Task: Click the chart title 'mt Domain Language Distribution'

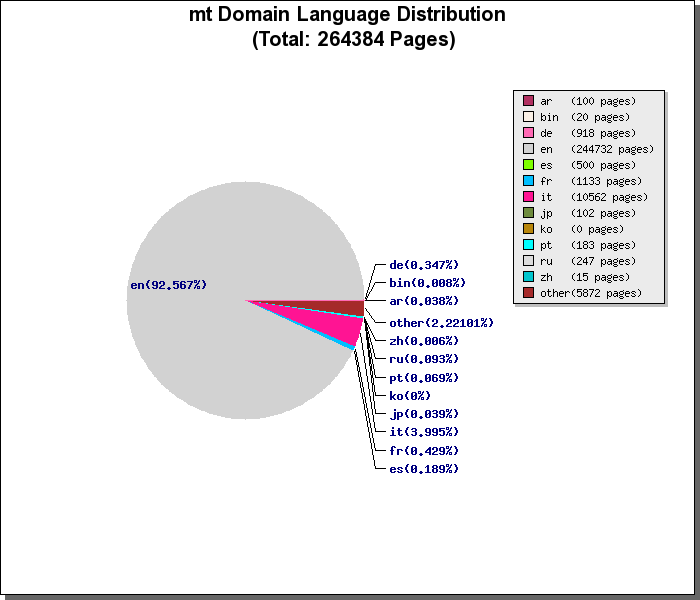Action: 347,14
